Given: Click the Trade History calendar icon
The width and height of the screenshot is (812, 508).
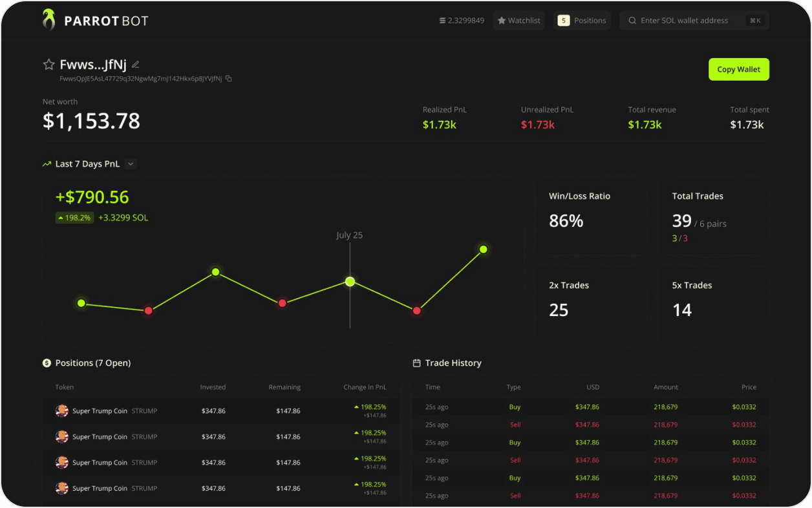Looking at the screenshot, I should [416, 363].
